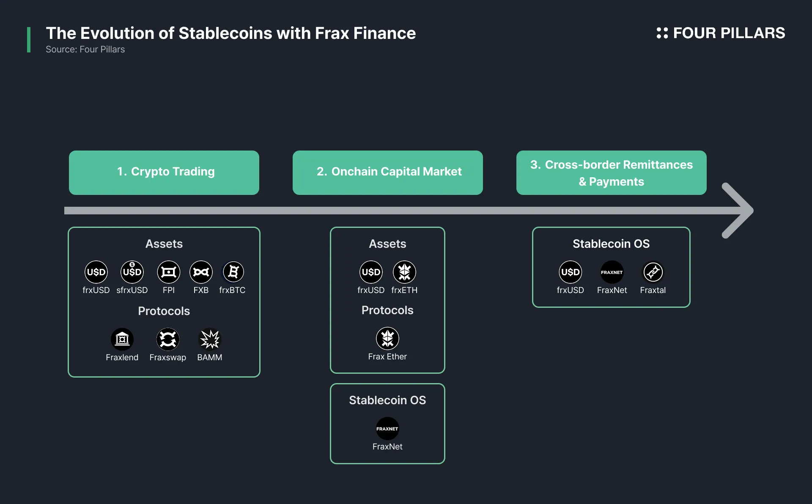Click the FraxNet icon beside Fraxtal
The height and width of the screenshot is (504, 812).
612,272
